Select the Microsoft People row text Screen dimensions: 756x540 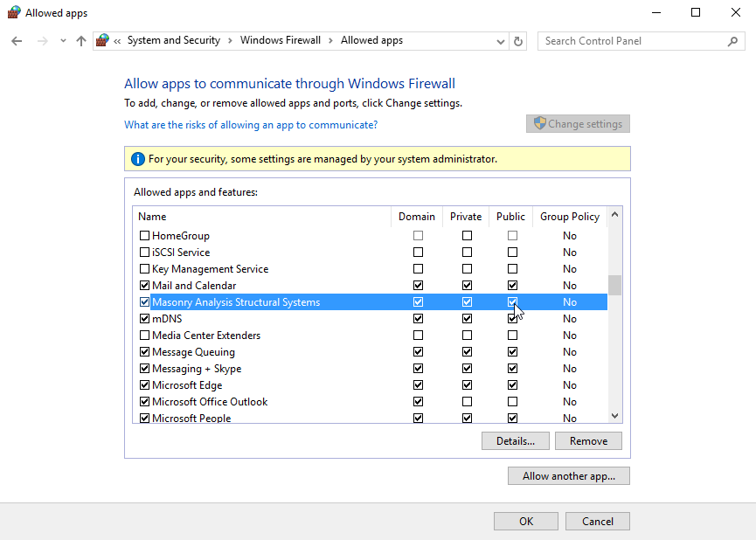[191, 418]
